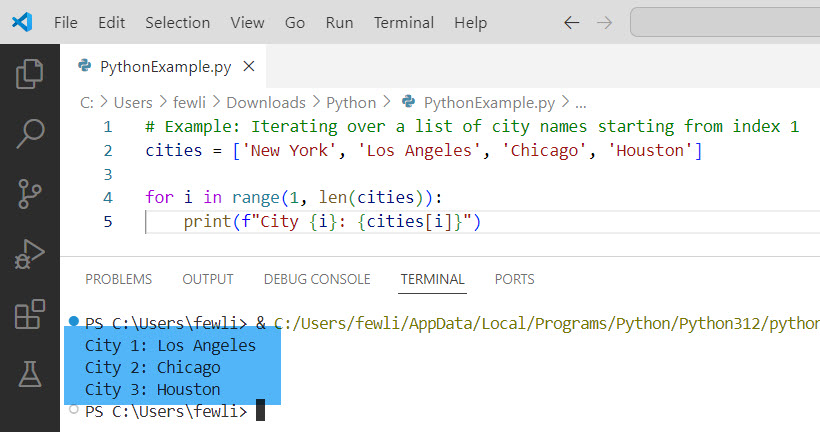Click the hollow prompt indicator circle

tap(74, 409)
